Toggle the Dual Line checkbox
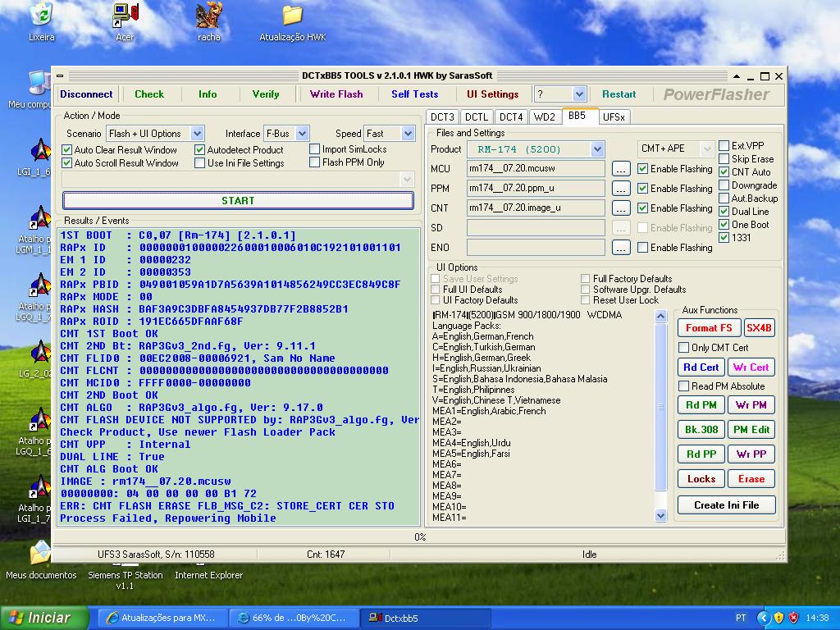The image size is (840, 630). click(724, 211)
